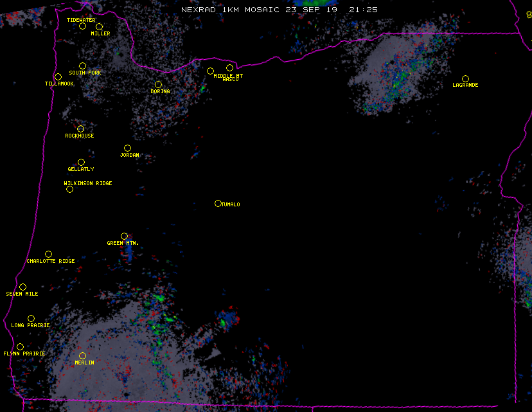Click the SOUTH FORK station circle
The width and height of the screenshot is (532, 412).
tap(82, 66)
